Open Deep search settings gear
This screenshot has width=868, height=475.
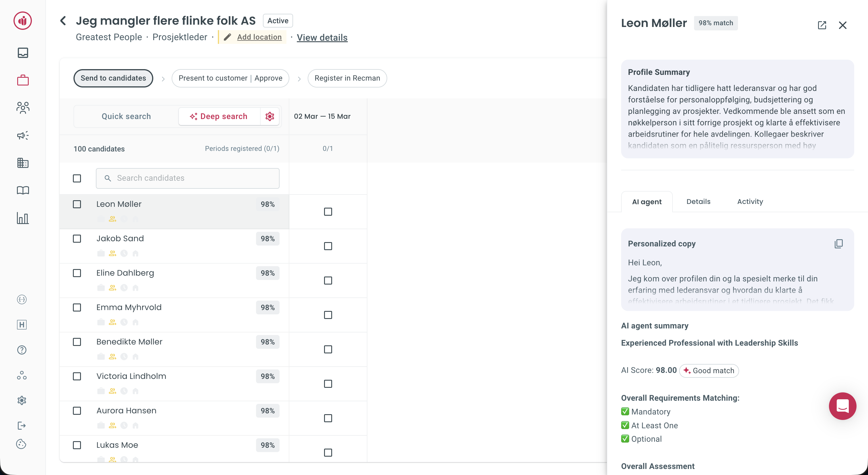(x=270, y=116)
